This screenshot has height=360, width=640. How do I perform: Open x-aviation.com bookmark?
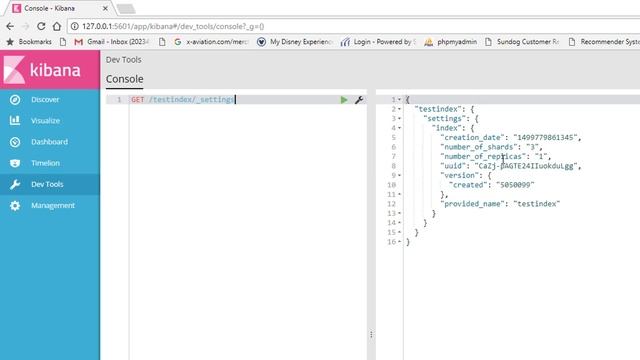coord(211,42)
